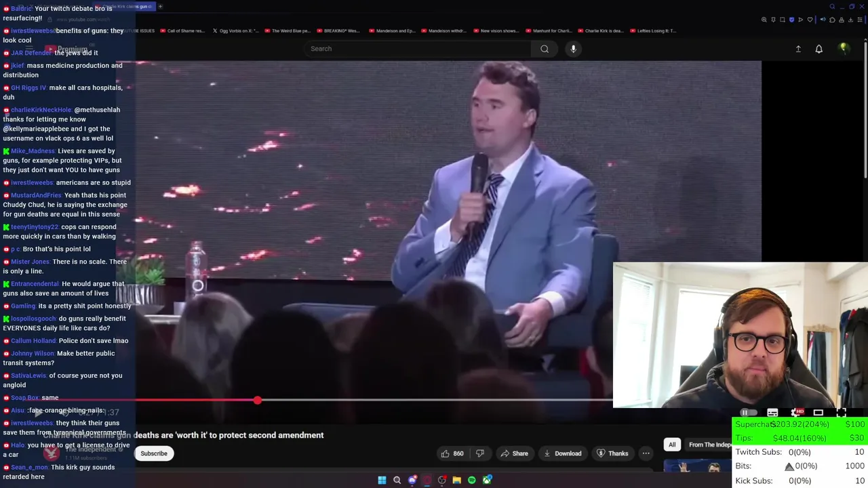The width and height of the screenshot is (868, 488).
Task: Open Opera GX from taskbar
Action: (427, 480)
